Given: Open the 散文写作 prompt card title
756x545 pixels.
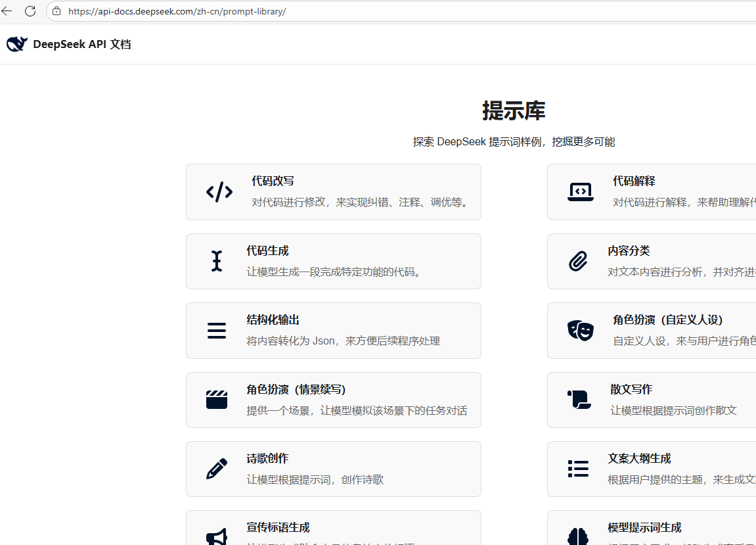Looking at the screenshot, I should pos(631,389).
